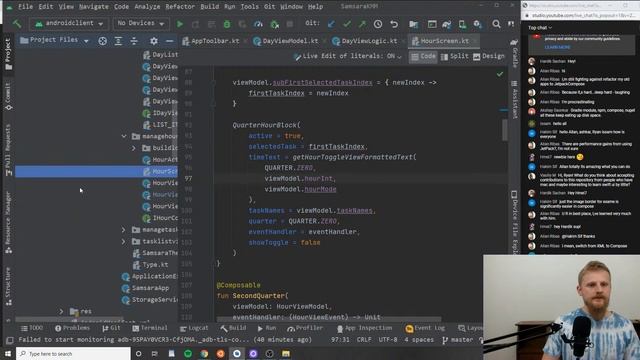This screenshot has width=640, height=360.
Task: Toggle Live Edit of literals ON
Action: 348,56
